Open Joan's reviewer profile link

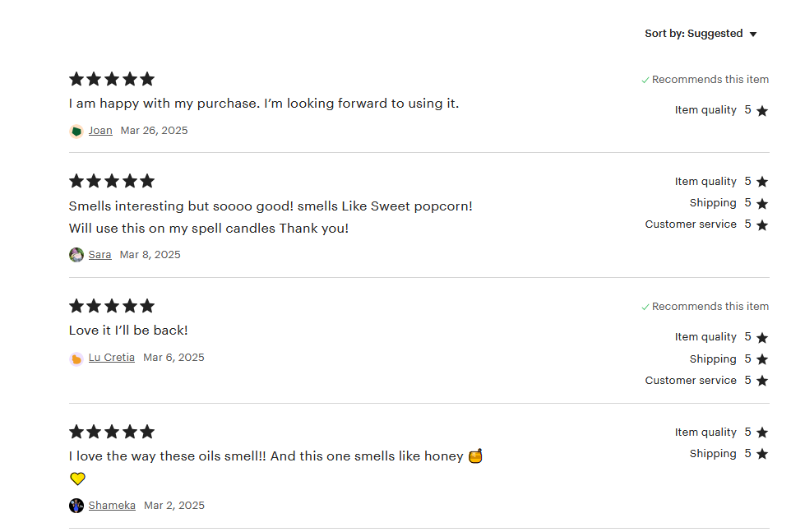(100, 131)
